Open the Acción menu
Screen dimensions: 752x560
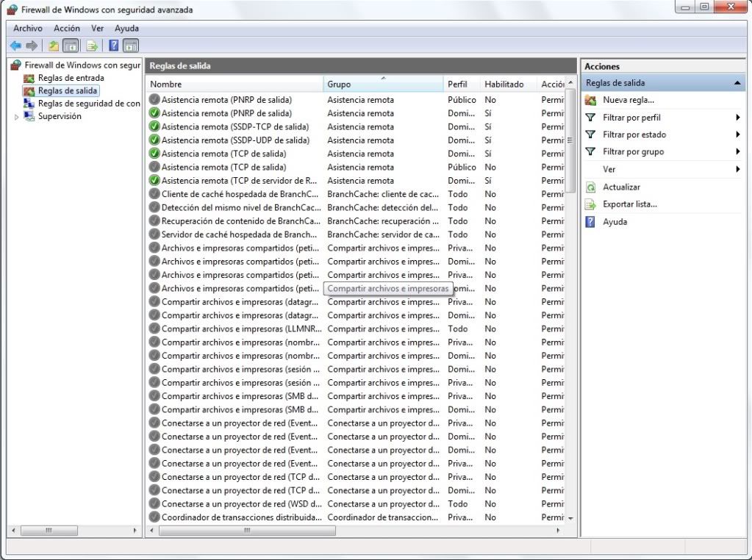pos(67,28)
